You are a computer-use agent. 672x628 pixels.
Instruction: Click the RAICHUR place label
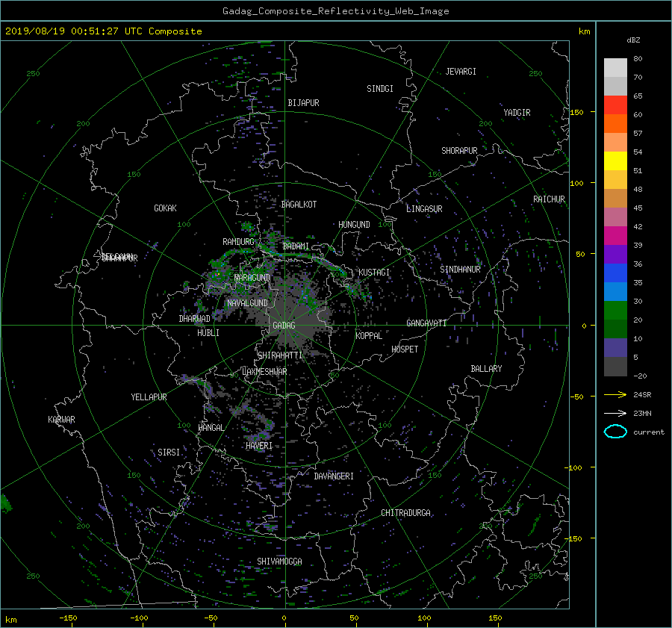[x=549, y=199]
